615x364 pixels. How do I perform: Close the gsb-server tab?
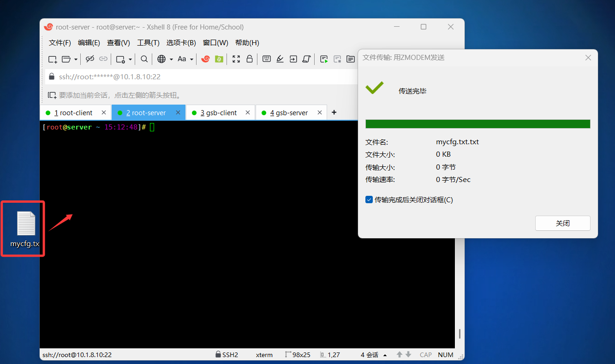(319, 112)
